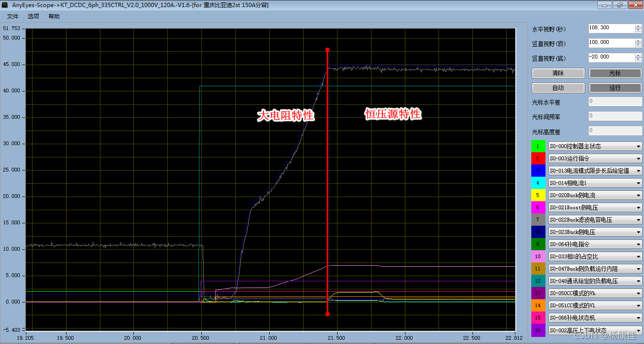Click channel 12 teal color swatch
This screenshot has width=644, height=344.
538,281
